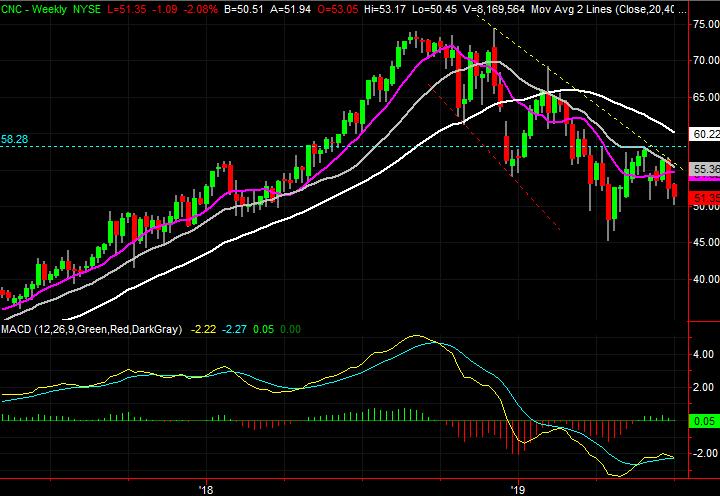Click the low value Lo=50.45
Screen dimensions: 720x496
tap(434, 9)
